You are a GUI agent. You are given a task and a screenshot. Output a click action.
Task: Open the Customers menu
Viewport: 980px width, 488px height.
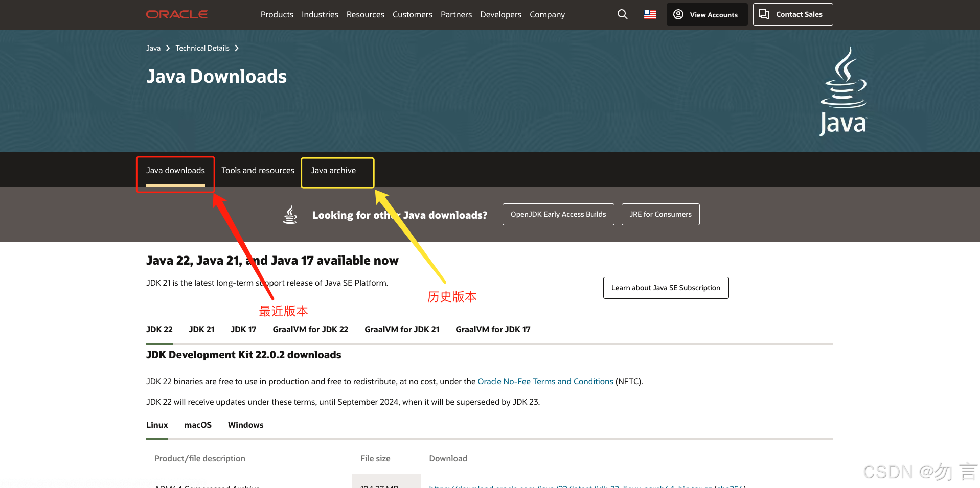tap(413, 14)
